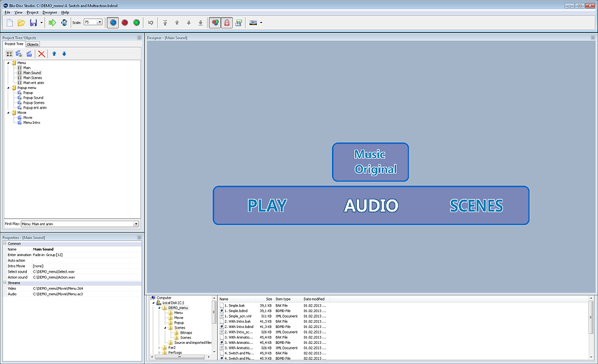The width and height of the screenshot is (598, 364).
Task: Move tree item up with blue arrow
Action: pyautogui.click(x=54, y=54)
